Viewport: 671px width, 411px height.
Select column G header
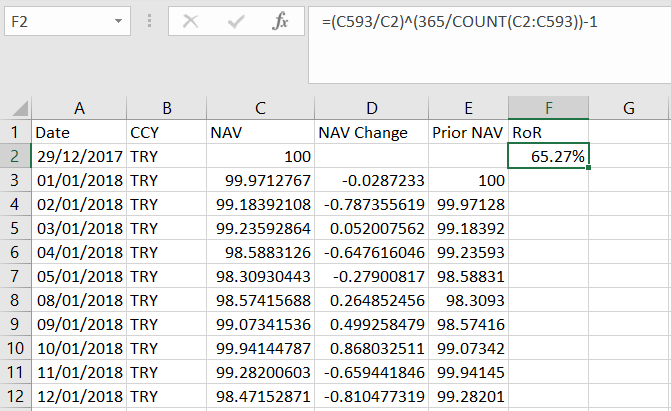point(628,108)
